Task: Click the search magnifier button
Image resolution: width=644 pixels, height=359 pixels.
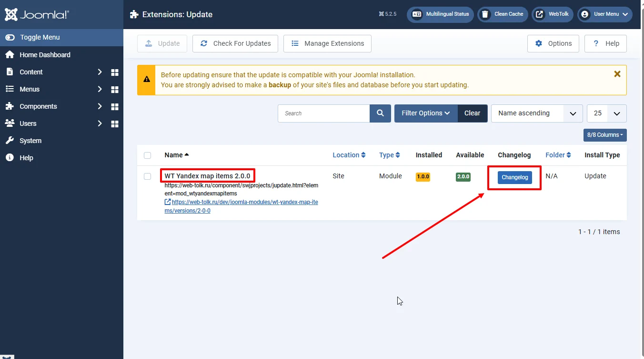Action: click(x=380, y=113)
